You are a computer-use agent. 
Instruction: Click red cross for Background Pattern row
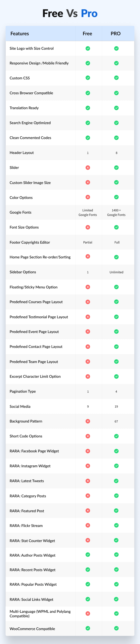88,421
